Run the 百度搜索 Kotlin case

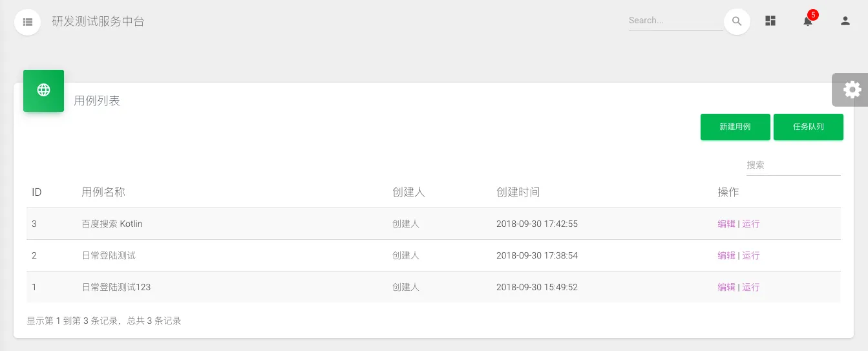tap(751, 224)
